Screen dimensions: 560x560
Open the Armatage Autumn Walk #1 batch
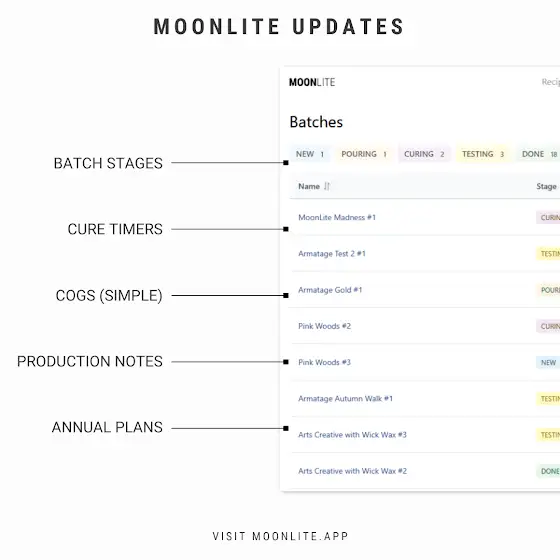(345, 399)
